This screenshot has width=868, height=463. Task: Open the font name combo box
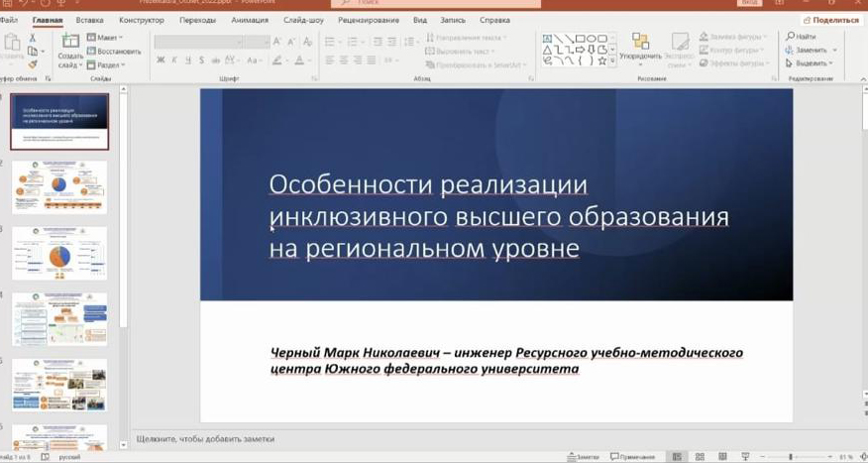pos(198,42)
